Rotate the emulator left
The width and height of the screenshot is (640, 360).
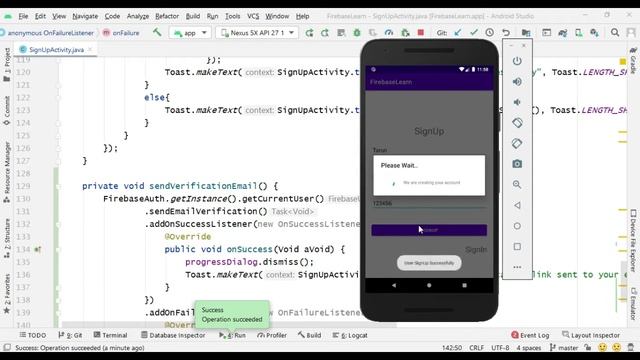point(517,122)
